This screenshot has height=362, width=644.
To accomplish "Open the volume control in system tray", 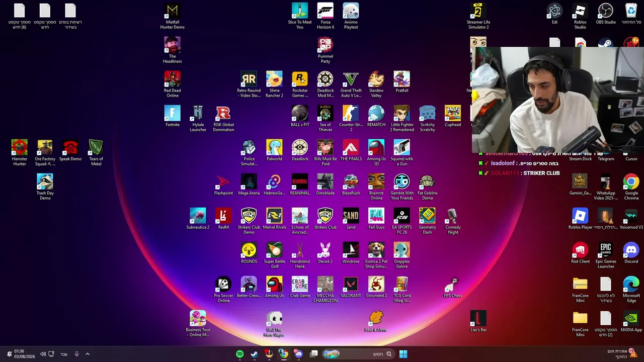I will pyautogui.click(x=43, y=354).
